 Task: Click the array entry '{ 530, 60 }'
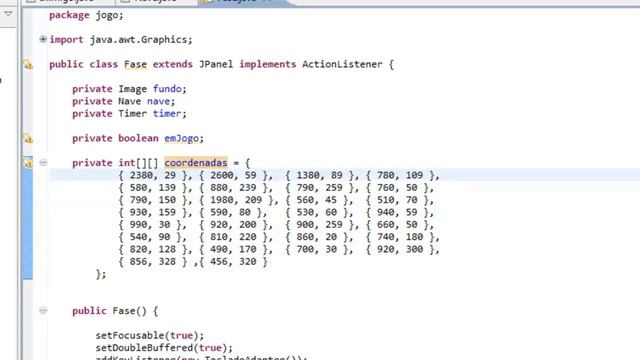[317, 212]
